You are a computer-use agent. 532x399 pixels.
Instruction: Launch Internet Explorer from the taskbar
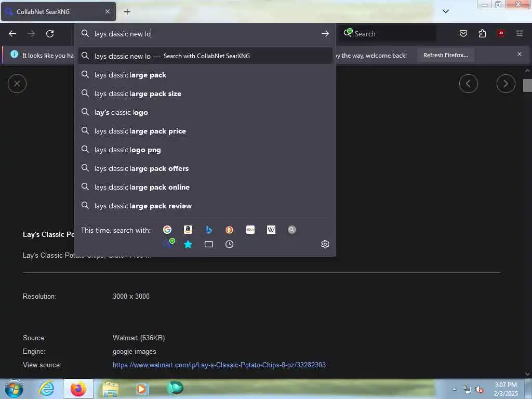[x=46, y=389]
